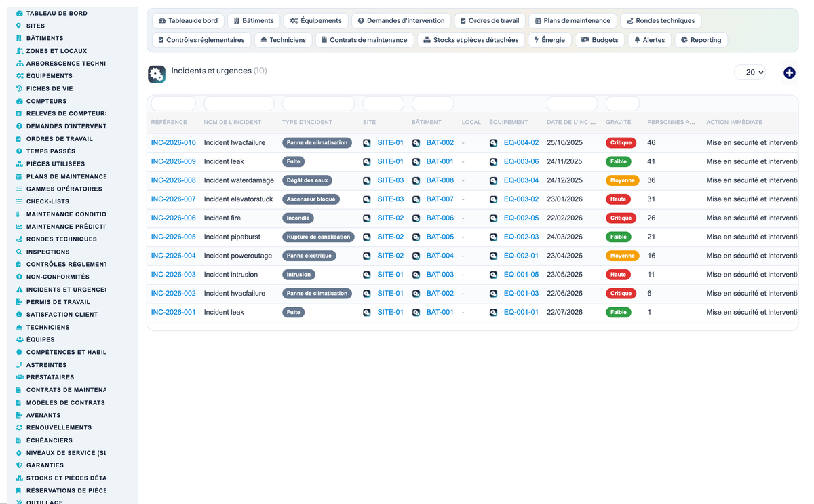The image size is (814, 504).
Task: Click the Sites location pin icon
Action: click(x=19, y=26)
